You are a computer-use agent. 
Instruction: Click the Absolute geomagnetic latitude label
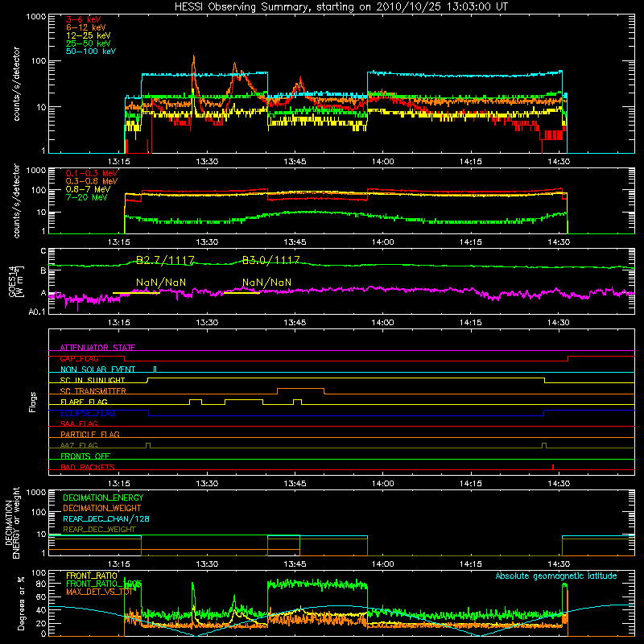tap(556, 576)
